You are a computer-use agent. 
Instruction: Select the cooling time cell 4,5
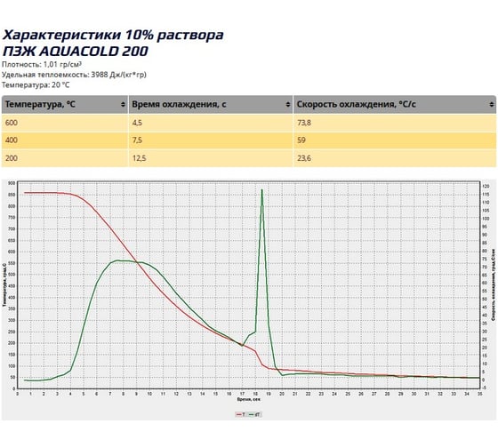point(211,123)
